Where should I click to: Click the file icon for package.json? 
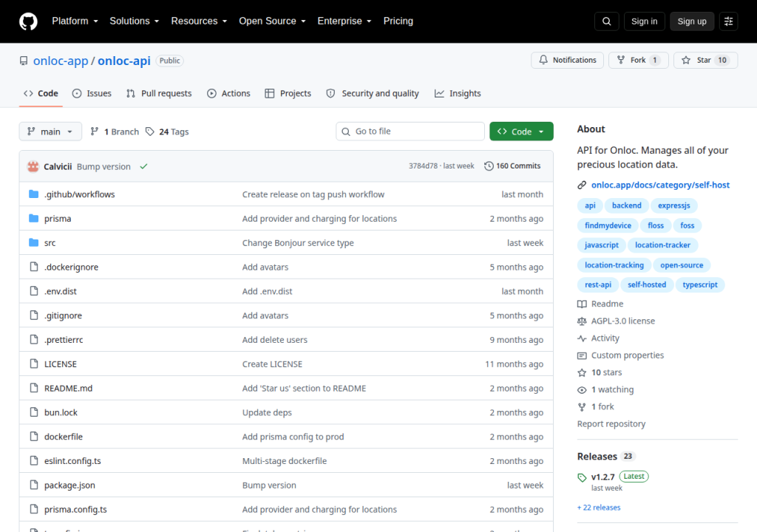34,485
